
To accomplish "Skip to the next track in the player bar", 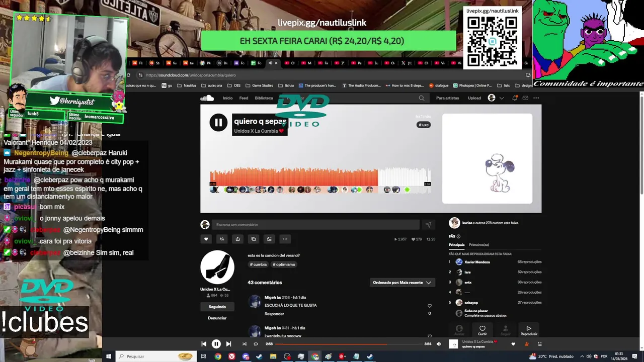I will [x=228, y=344].
